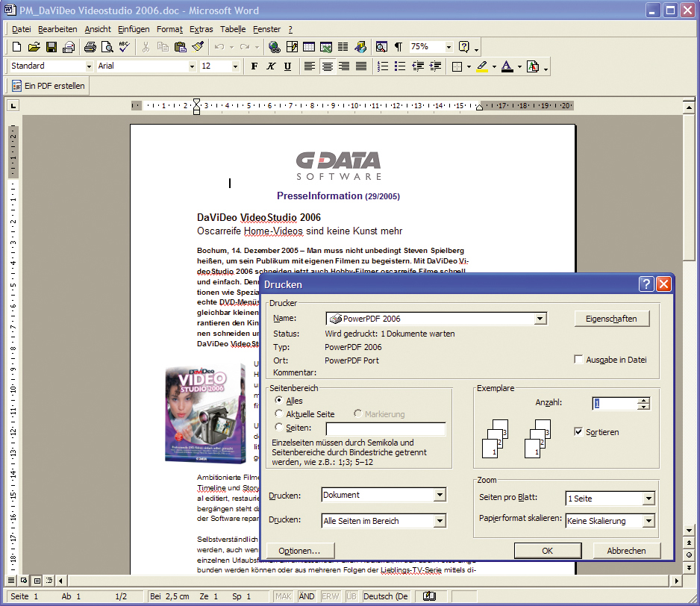Open the Einfügen menu
This screenshot has height=606, width=700.
[134, 29]
